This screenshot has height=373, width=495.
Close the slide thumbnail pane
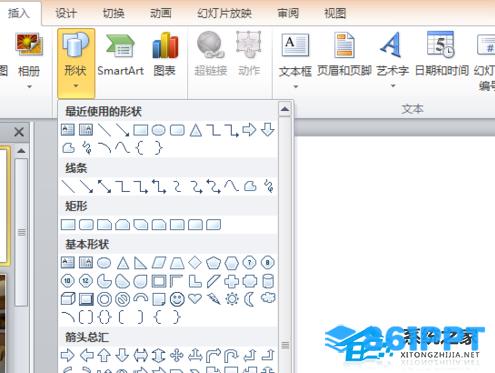pyautogui.click(x=19, y=132)
